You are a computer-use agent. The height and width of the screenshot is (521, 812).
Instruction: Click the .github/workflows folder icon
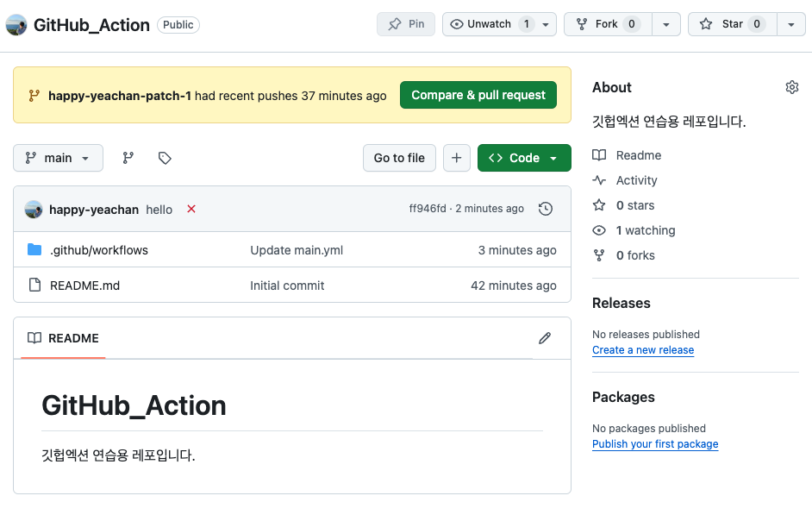[x=34, y=250]
